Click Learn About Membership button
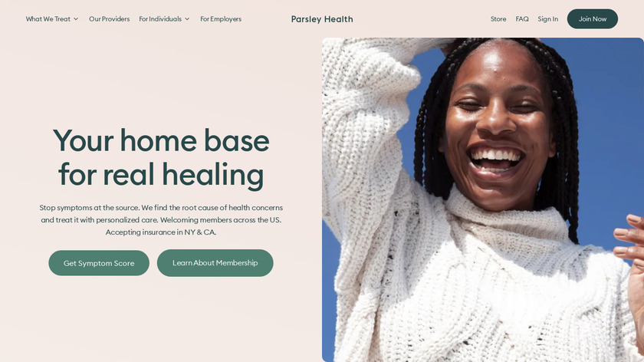Viewport: 644px width, 362px height. 215,263
